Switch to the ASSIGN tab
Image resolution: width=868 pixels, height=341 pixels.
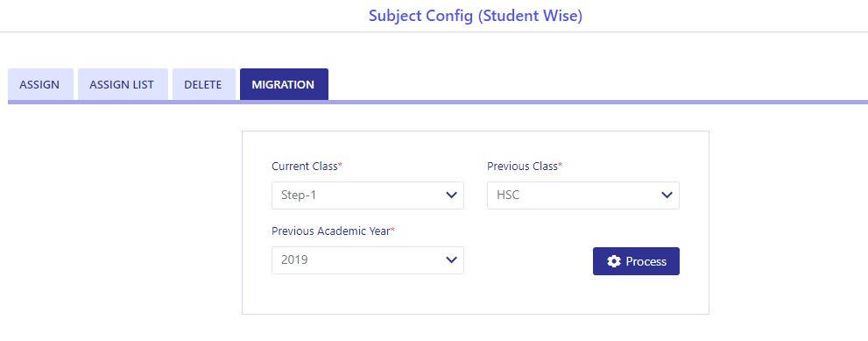[x=40, y=85]
